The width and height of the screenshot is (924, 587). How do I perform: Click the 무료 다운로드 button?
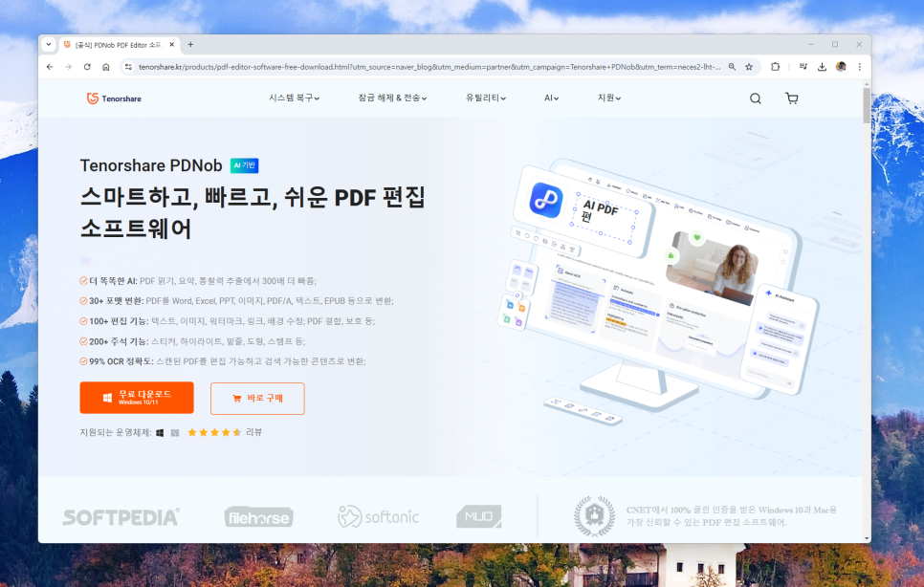[x=137, y=398]
